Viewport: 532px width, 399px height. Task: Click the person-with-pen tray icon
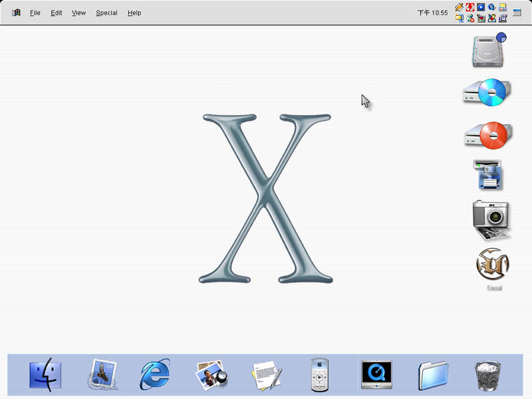pos(491,18)
